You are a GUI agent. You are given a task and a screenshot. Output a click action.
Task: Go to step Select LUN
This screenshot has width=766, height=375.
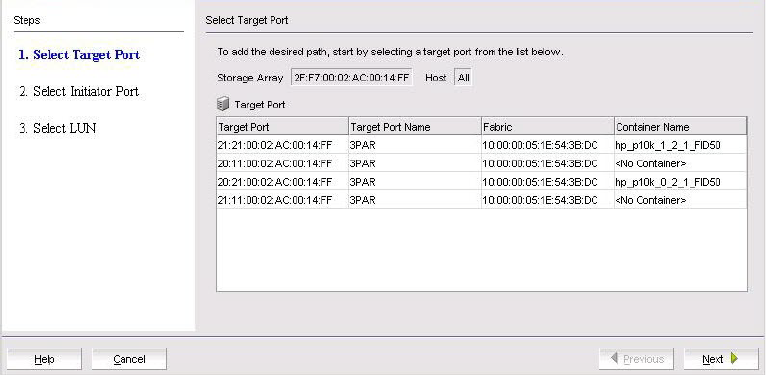pyautogui.click(x=58, y=128)
